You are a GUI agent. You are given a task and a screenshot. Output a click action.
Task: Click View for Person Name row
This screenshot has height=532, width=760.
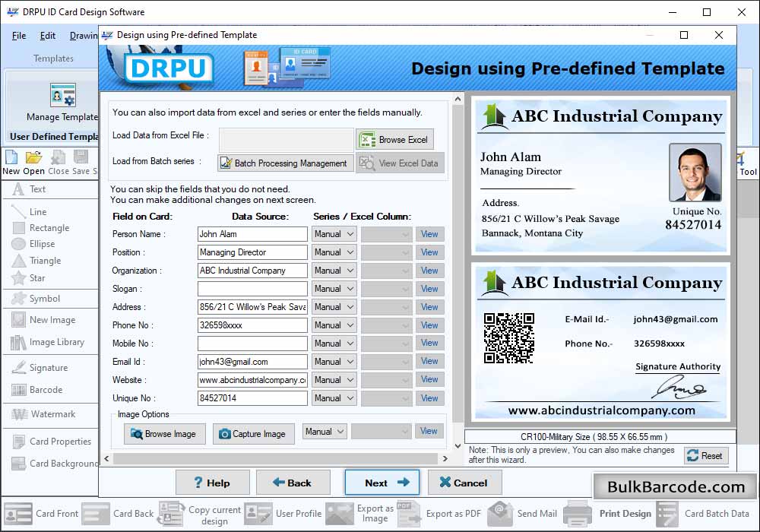tap(429, 234)
